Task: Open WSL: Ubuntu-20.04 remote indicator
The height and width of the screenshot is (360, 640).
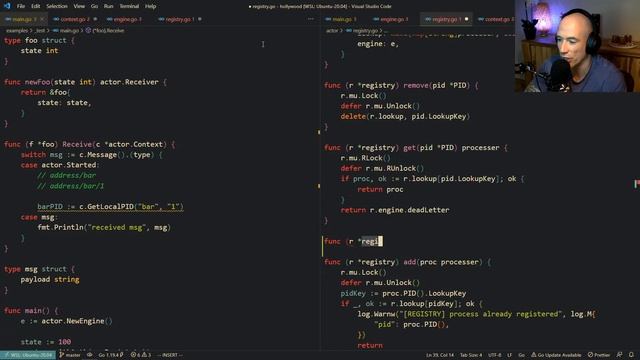Action: point(28,355)
